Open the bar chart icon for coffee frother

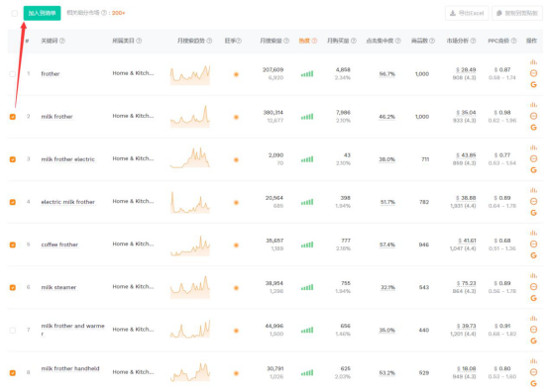[x=533, y=233]
